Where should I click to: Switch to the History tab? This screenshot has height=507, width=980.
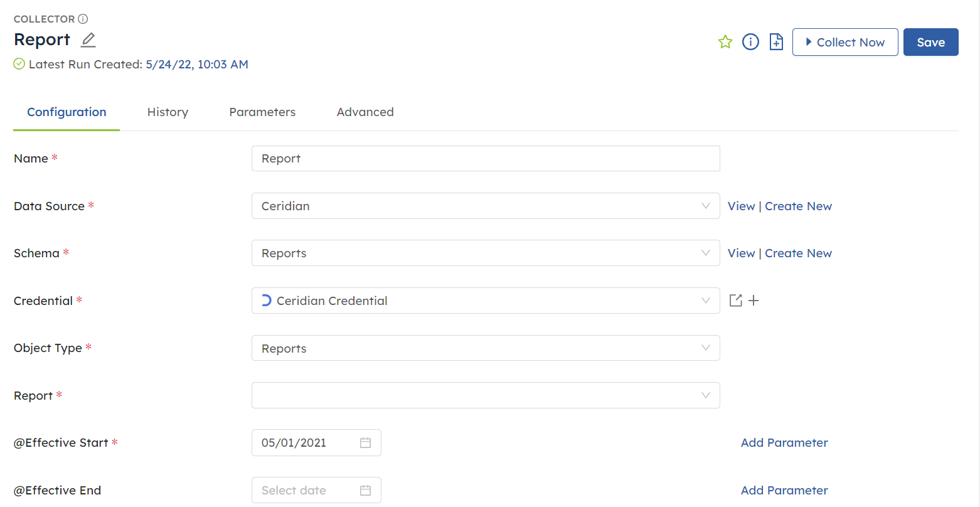pyautogui.click(x=168, y=112)
